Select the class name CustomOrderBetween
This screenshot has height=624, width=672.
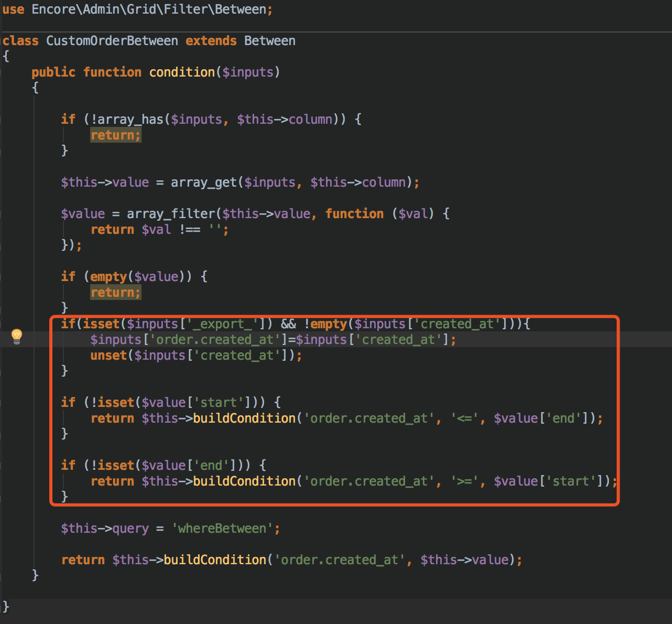(112, 40)
